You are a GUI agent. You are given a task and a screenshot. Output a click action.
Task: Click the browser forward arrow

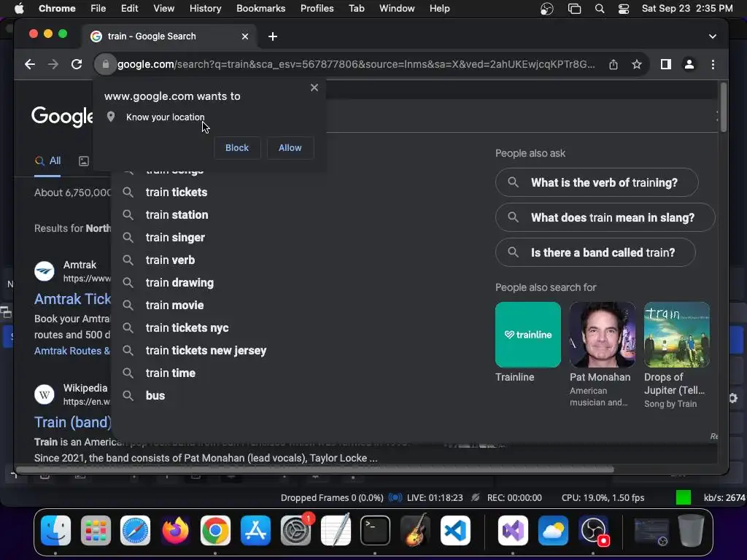[53, 64]
